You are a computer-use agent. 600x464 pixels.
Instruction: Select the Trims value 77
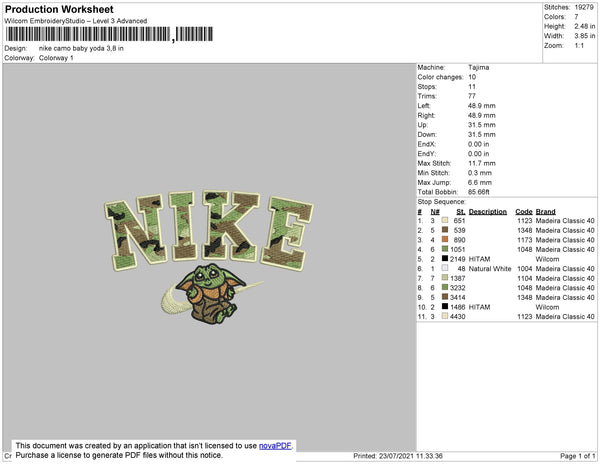point(472,96)
